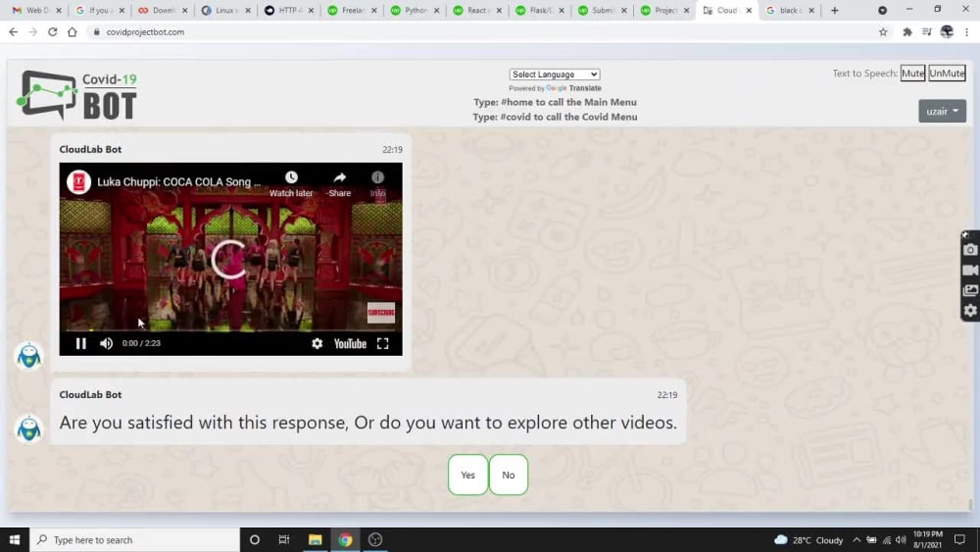
Task: Open File Explorer from taskbar
Action: point(315,539)
